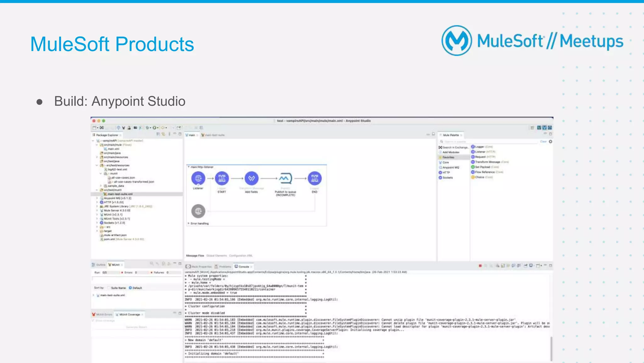Open palette settings gear icon
Image resolution: width=644 pixels, height=363 pixels.
(x=550, y=142)
